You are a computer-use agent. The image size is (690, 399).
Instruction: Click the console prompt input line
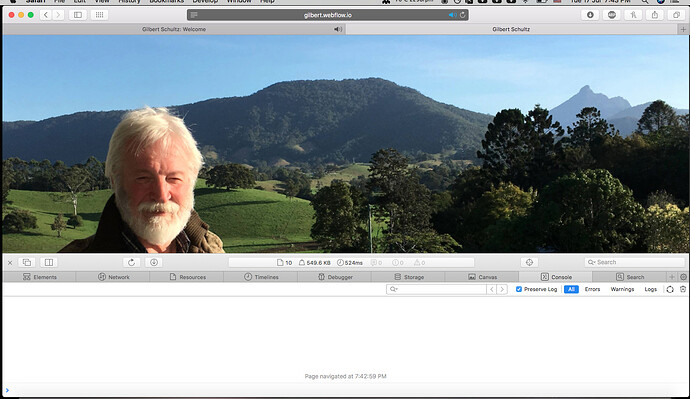[x=345, y=390]
